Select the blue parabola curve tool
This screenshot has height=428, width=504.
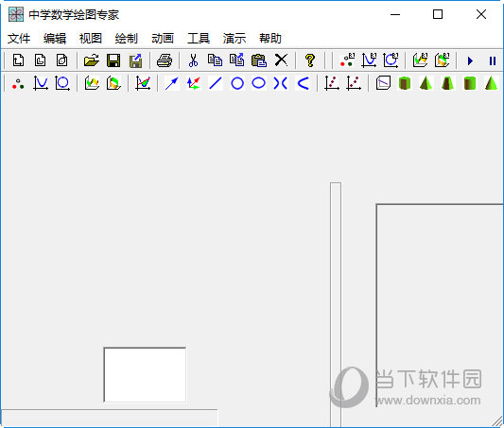[x=303, y=83]
